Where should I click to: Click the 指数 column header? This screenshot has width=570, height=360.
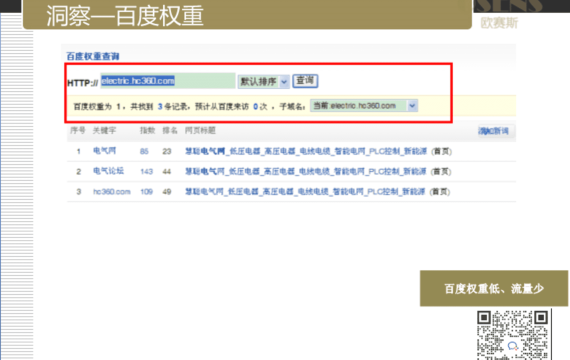[x=147, y=131]
